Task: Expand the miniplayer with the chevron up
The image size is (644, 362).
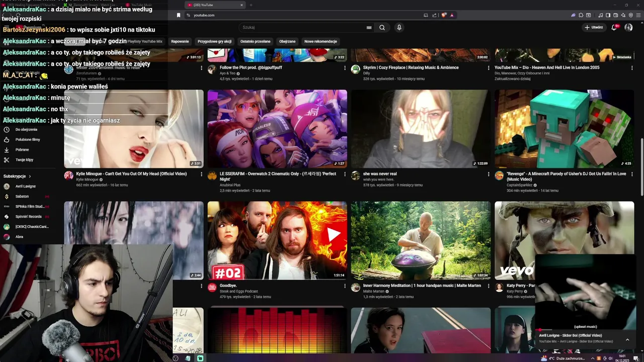Action: [x=627, y=339]
